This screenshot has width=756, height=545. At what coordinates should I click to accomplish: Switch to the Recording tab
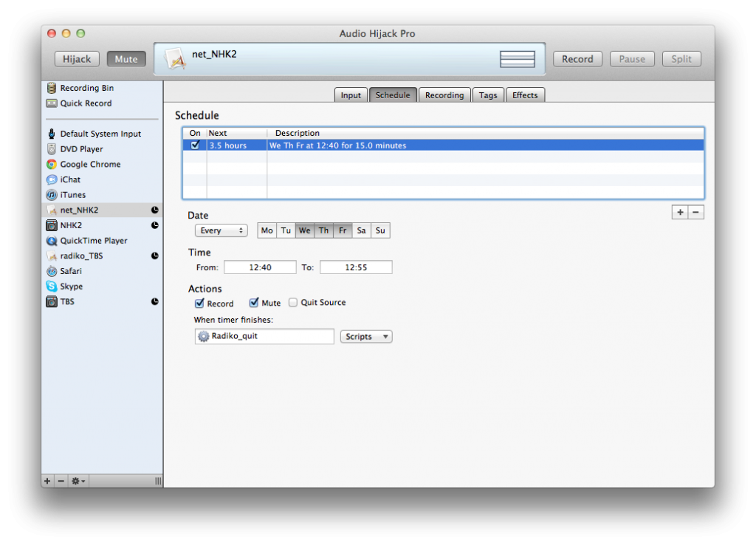tap(444, 95)
